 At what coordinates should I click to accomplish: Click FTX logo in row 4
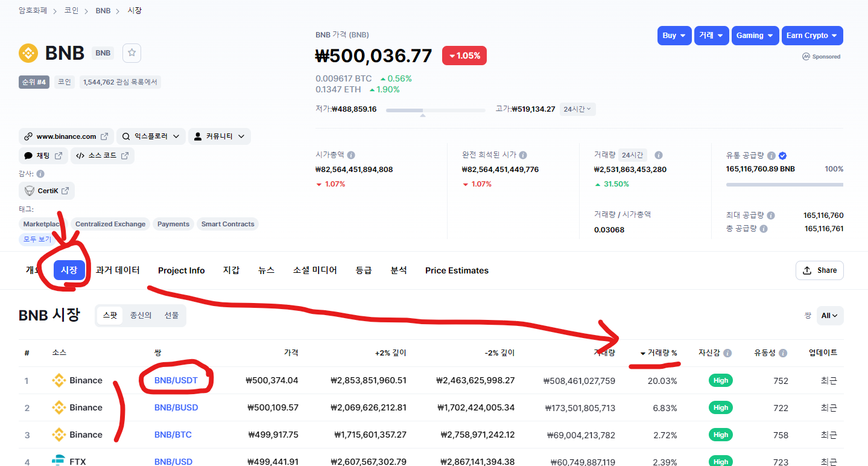click(59, 462)
